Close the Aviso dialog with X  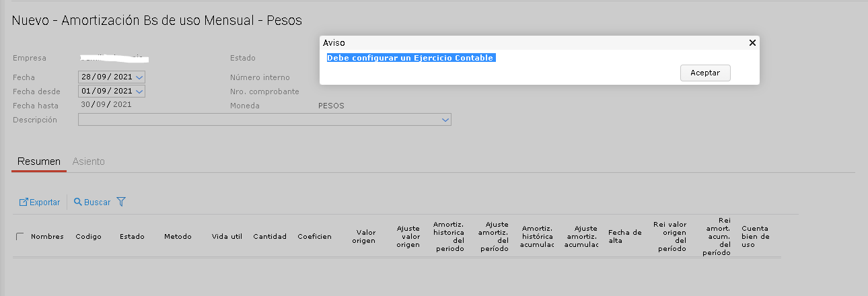[x=752, y=42]
